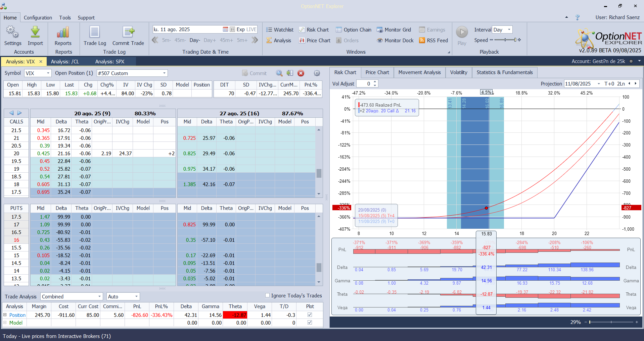Viewport: 644px width, 341px height.
Task: Switch to Analysis: /CL tab
Action: [65, 62]
